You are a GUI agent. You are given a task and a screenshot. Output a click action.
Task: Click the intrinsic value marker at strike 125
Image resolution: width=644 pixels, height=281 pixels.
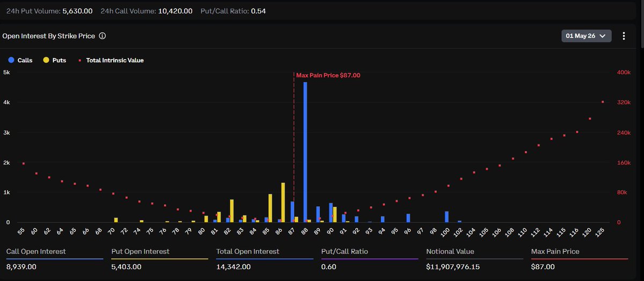[x=603, y=102]
